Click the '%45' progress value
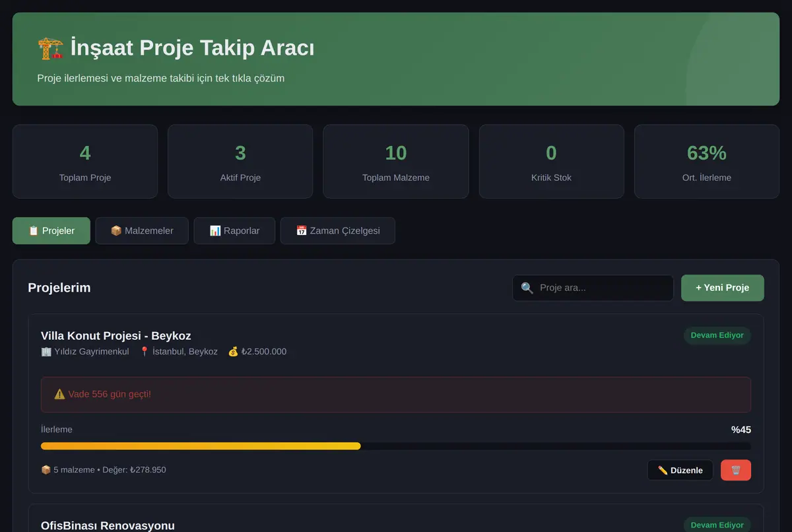 pos(741,430)
